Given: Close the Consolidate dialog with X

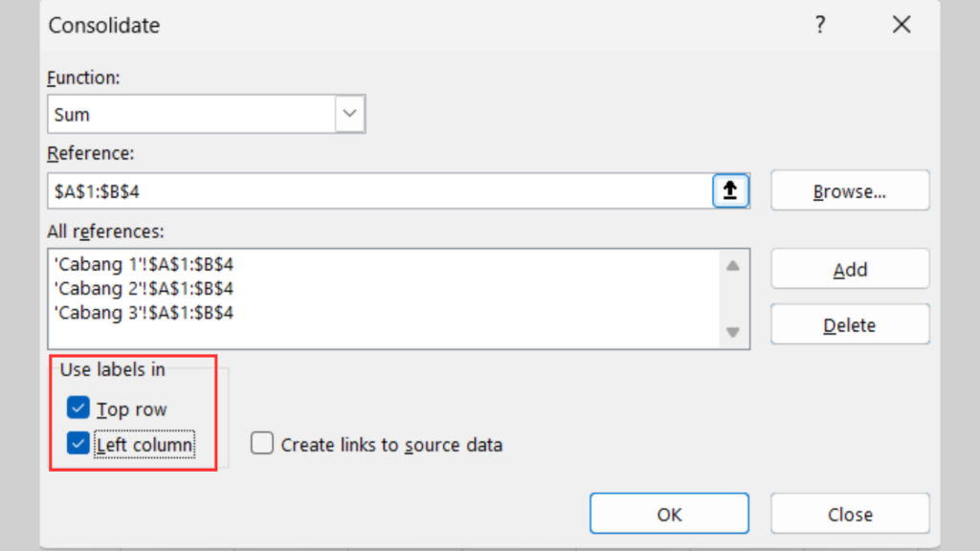Looking at the screenshot, I should click(x=901, y=26).
